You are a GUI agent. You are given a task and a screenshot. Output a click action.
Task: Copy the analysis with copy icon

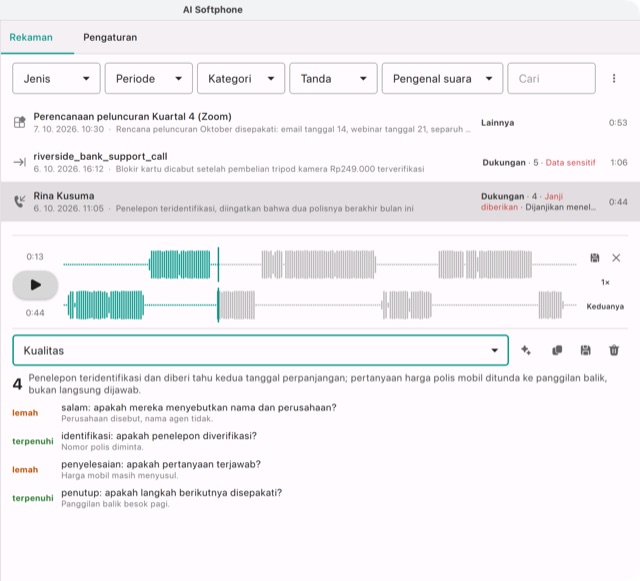557,350
